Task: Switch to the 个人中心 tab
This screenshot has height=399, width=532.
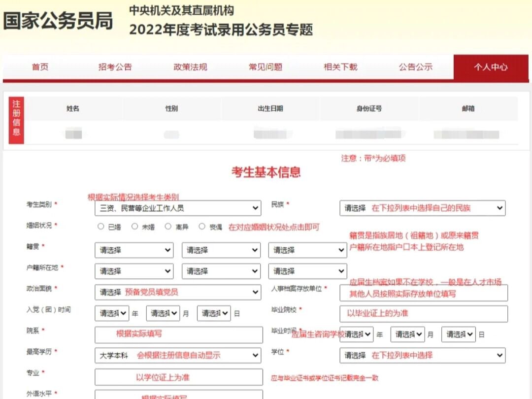Action: (491, 68)
